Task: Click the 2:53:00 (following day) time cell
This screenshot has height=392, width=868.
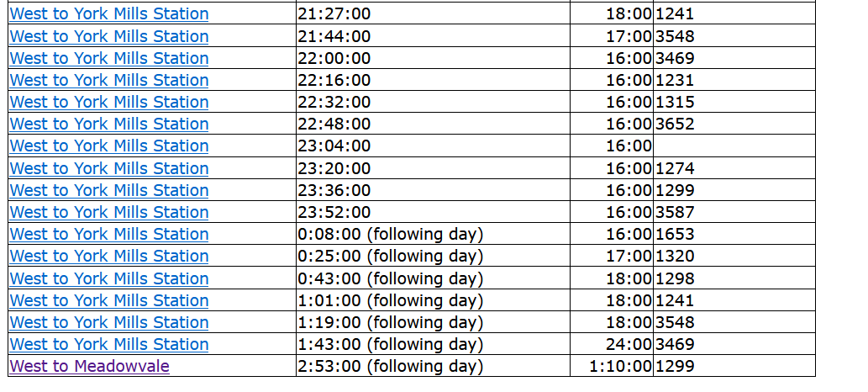Action: [390, 366]
